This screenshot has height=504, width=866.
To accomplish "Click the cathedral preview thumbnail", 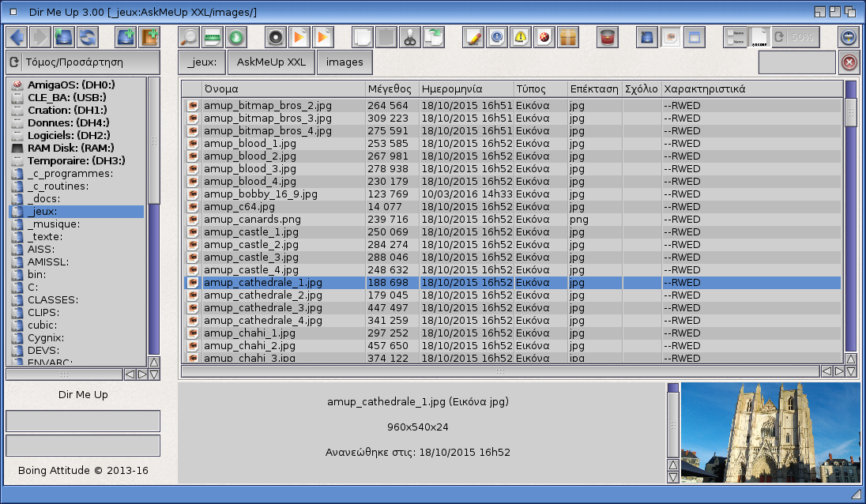I will click(x=770, y=432).
